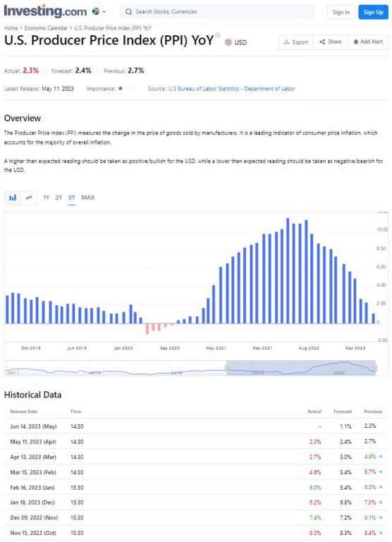Open Economic Calendar breadcrumb link

point(46,28)
